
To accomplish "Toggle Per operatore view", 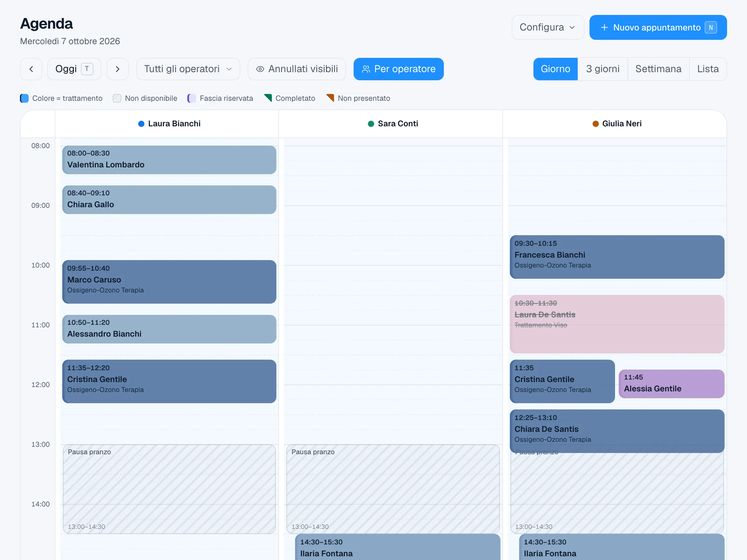I will pos(398,69).
